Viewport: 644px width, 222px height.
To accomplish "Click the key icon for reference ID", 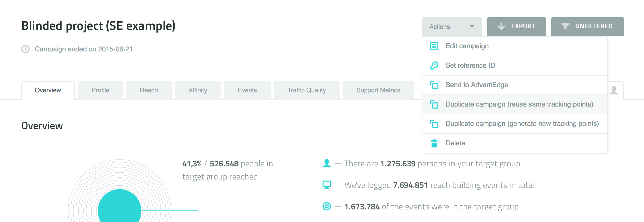I will pos(434,66).
